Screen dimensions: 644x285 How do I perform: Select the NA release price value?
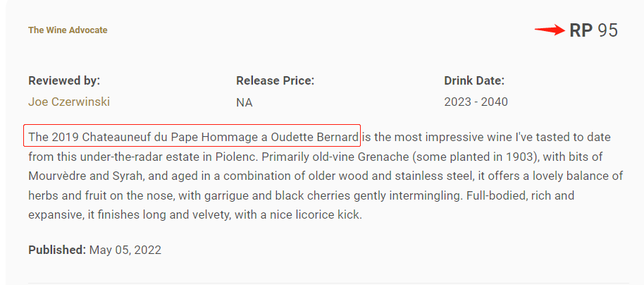(244, 102)
